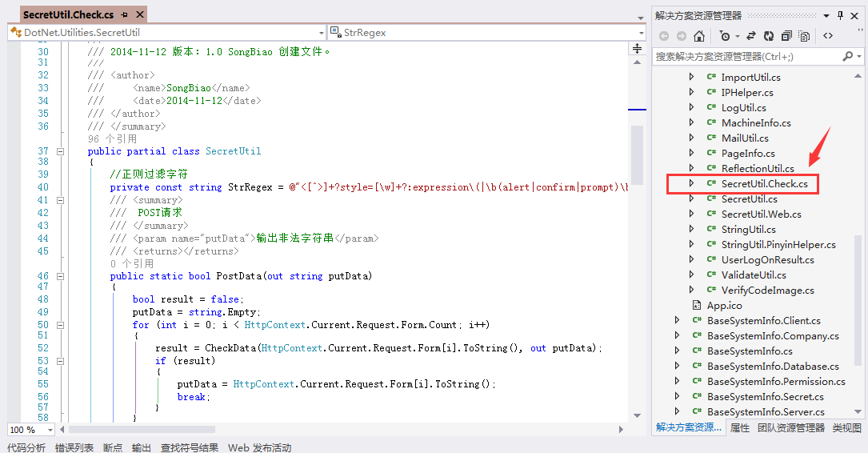Click the Pending Changes Filter clock icon
Viewport: 868px width, 453px height.
pos(724,36)
